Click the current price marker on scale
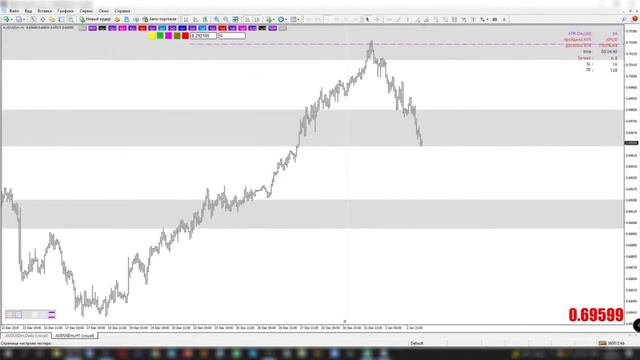Screen dimensions: 640x360 coord(631,143)
